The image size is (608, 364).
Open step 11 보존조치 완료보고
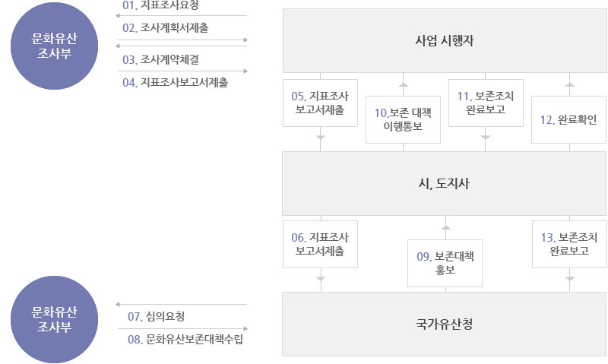coord(486,103)
